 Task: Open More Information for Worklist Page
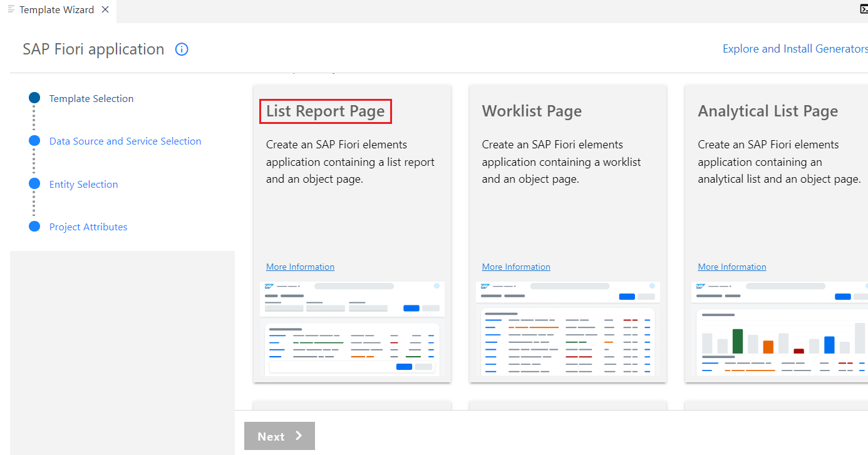click(x=516, y=267)
